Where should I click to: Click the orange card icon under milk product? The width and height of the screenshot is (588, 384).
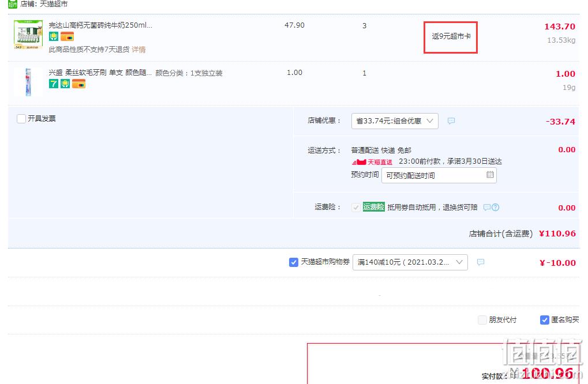[67, 36]
